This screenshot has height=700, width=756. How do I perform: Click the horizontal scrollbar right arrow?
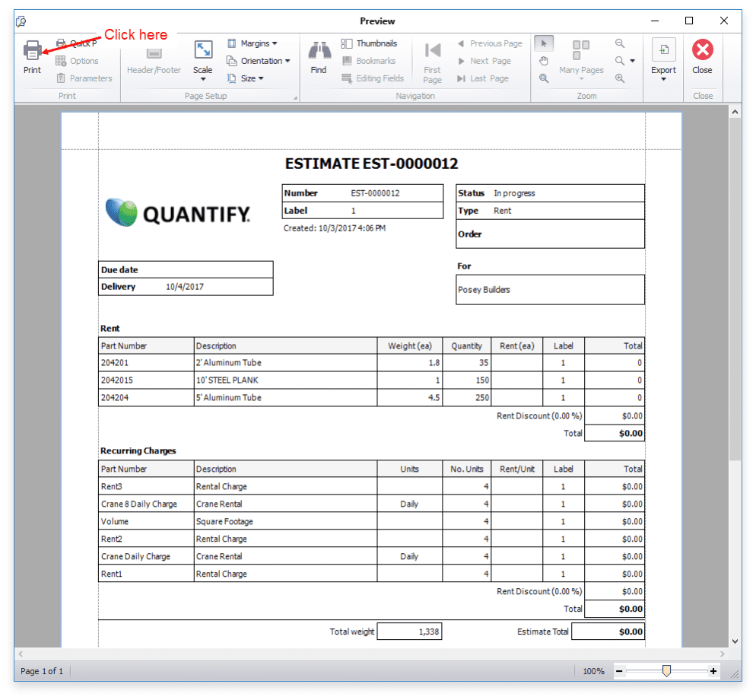[x=723, y=654]
